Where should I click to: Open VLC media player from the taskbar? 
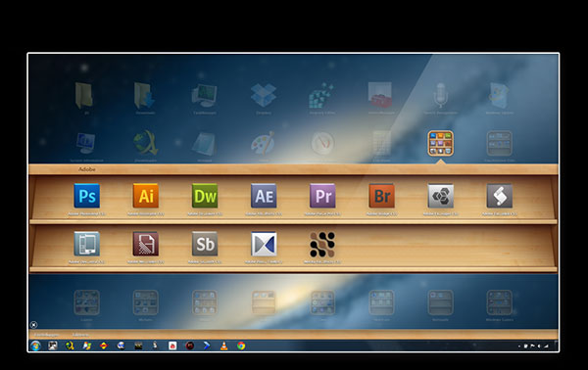tap(223, 346)
